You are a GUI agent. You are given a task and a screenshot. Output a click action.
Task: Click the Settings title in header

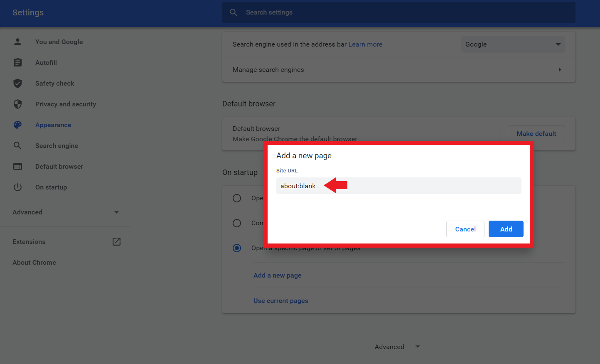click(28, 12)
